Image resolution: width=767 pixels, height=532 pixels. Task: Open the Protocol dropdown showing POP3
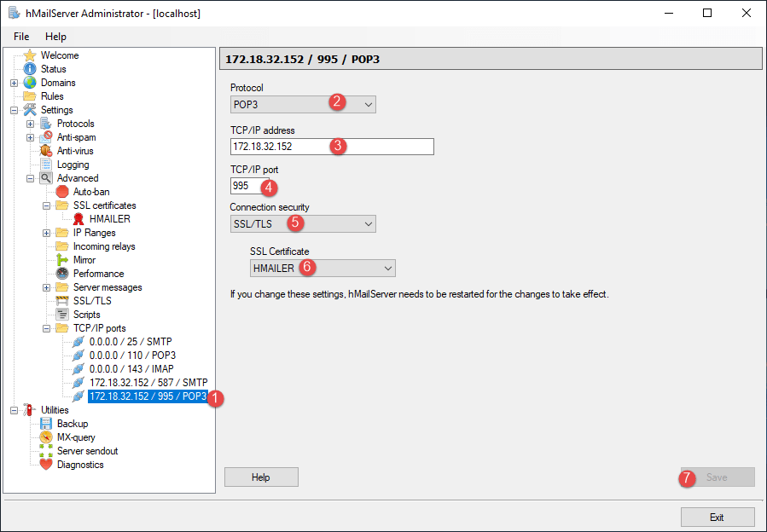(303, 104)
